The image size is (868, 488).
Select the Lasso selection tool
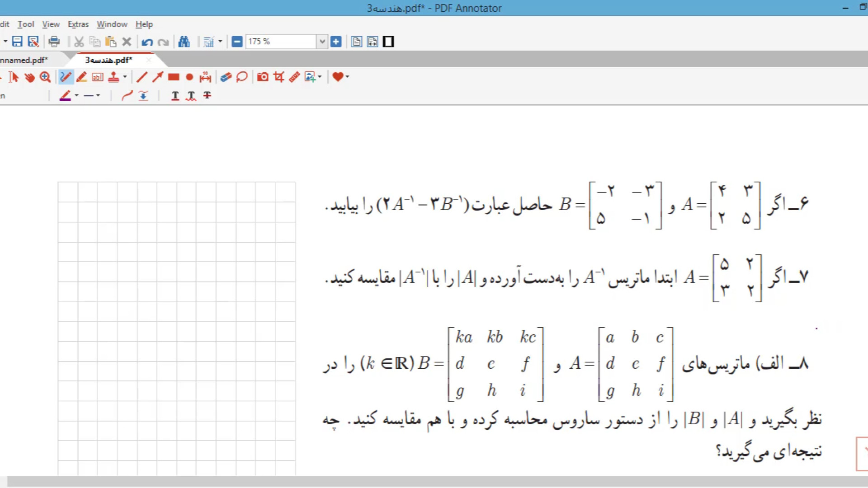(x=242, y=77)
